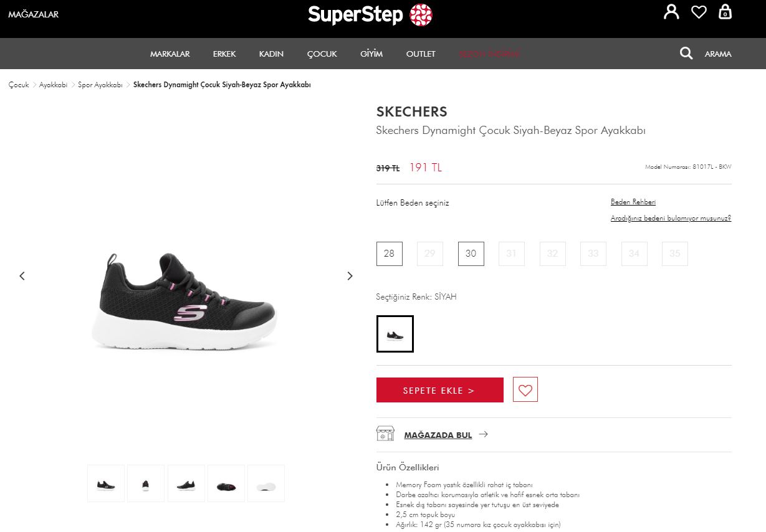Open the ÇOCUK menu

pyautogui.click(x=322, y=54)
